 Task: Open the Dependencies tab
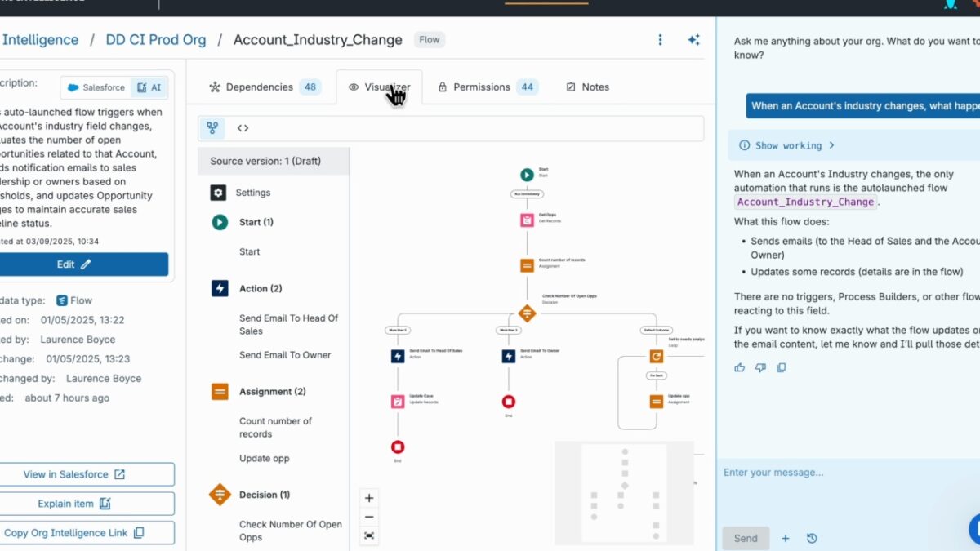coord(265,87)
